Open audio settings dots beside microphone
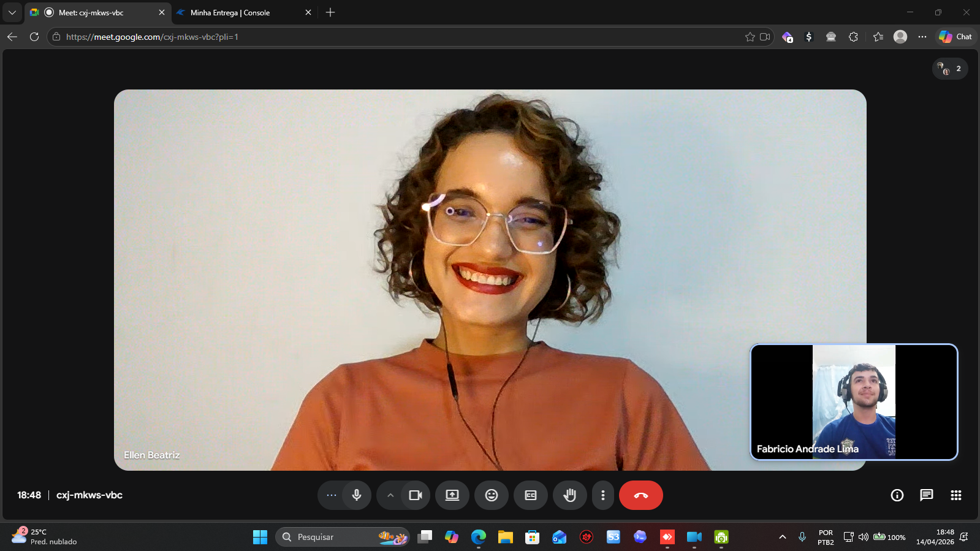This screenshot has height=551, width=980. (332, 495)
